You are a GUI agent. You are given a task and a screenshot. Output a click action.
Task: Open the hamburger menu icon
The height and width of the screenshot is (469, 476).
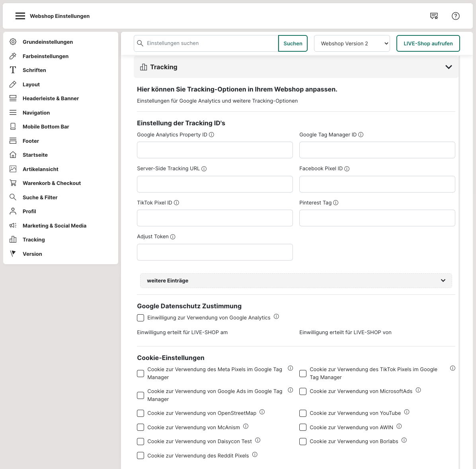click(20, 16)
